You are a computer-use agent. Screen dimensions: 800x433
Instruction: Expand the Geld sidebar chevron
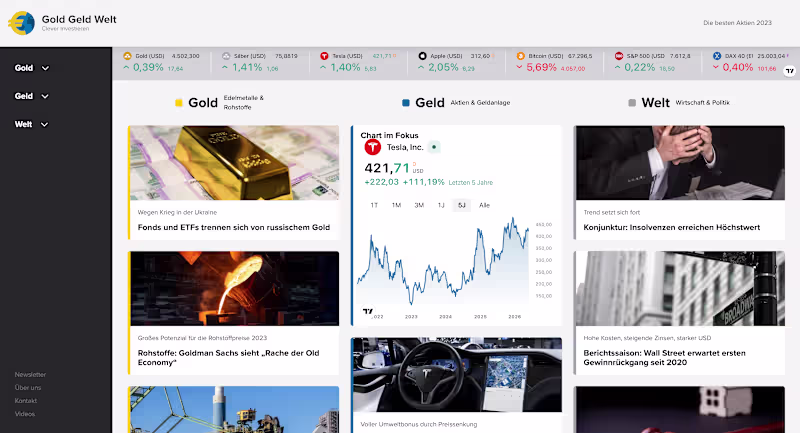45,96
